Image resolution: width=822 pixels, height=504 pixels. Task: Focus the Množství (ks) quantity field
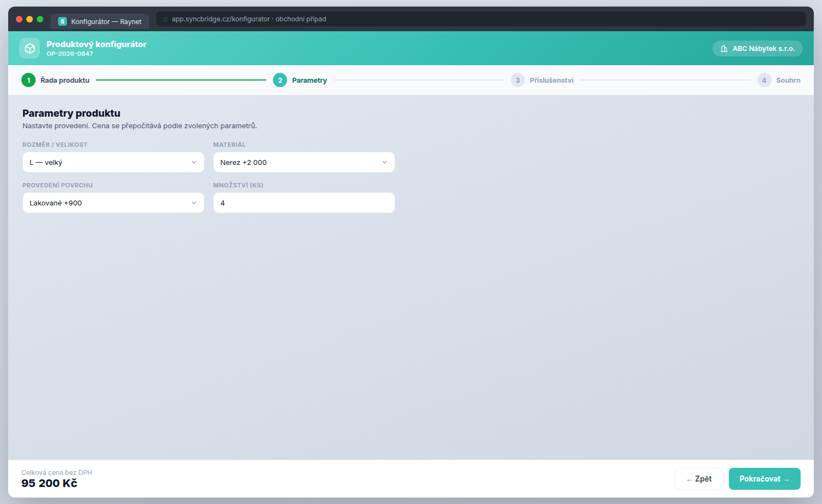coord(304,203)
